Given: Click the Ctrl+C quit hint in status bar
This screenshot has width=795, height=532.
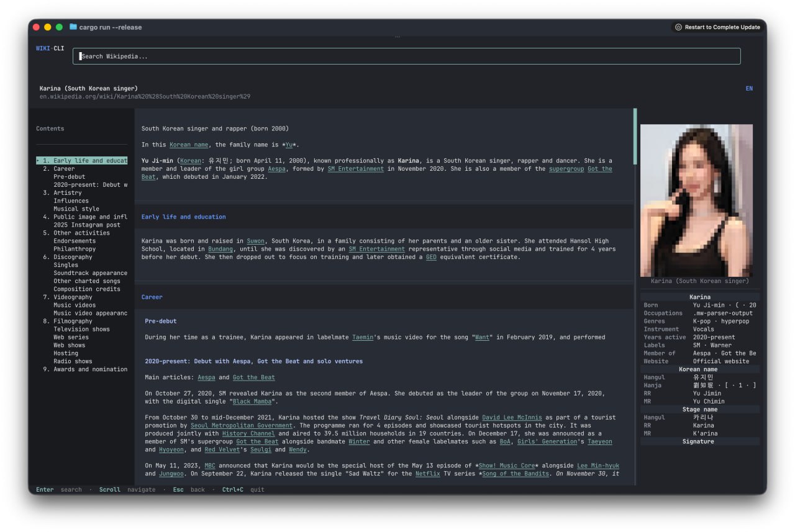Looking at the screenshot, I should tap(243, 490).
